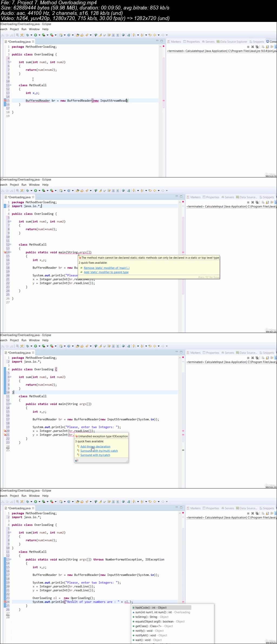The width and height of the screenshot is (277, 644).
Task: Click overview ruler error mark beside line 15
Action: pos(163,100)
